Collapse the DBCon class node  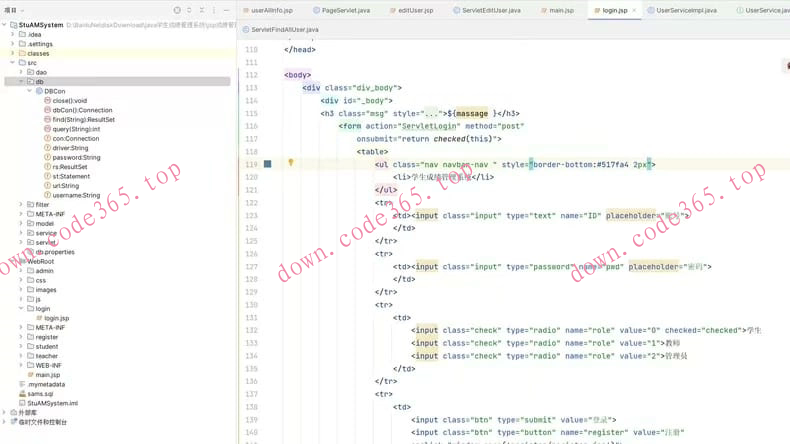coord(30,91)
